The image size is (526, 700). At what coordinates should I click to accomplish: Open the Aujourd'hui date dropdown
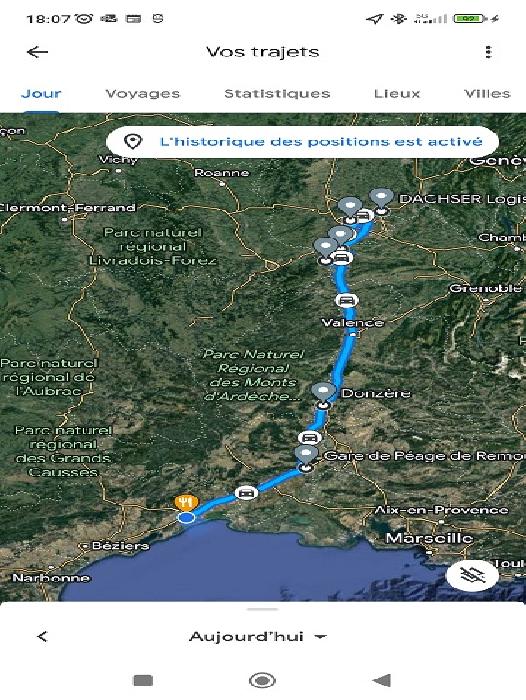[x=258, y=637]
